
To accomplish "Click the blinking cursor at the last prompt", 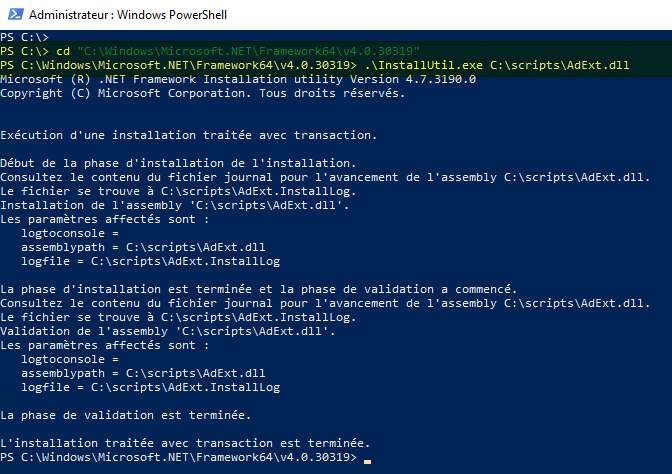I will tap(368, 458).
